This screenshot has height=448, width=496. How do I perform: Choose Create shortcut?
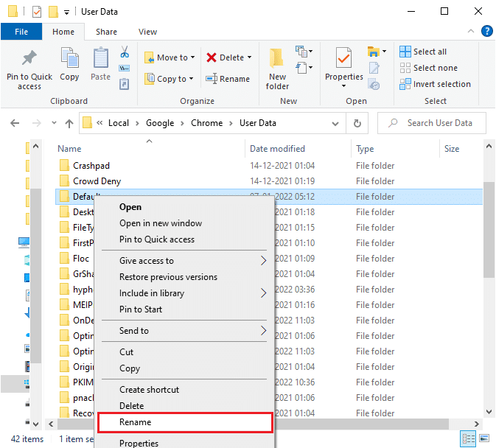(185, 390)
